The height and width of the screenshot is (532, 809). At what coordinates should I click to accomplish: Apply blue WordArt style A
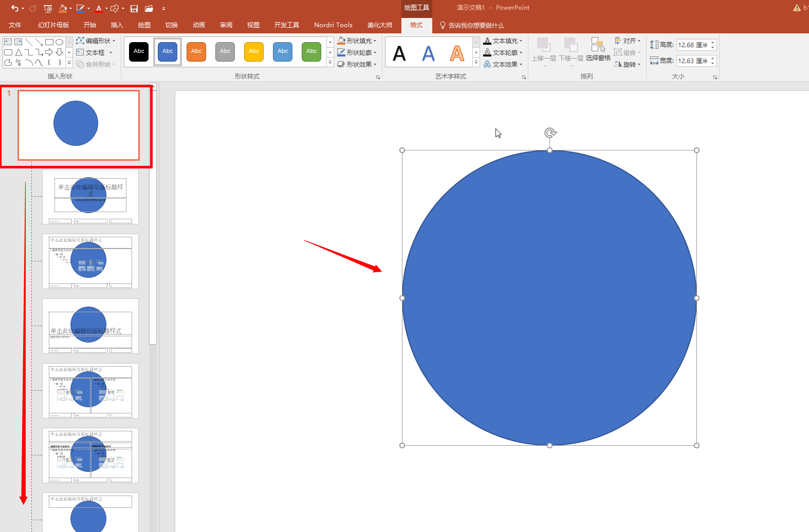pyautogui.click(x=428, y=53)
